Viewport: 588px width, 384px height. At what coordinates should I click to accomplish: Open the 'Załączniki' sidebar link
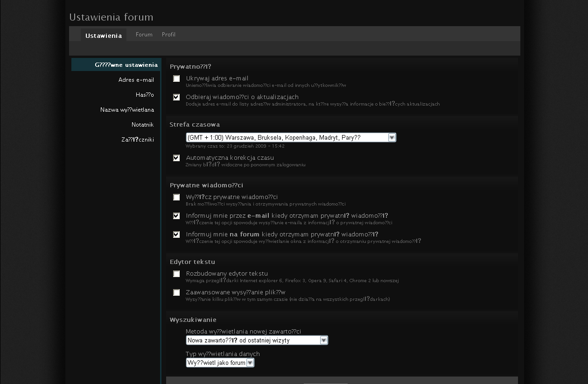137,140
